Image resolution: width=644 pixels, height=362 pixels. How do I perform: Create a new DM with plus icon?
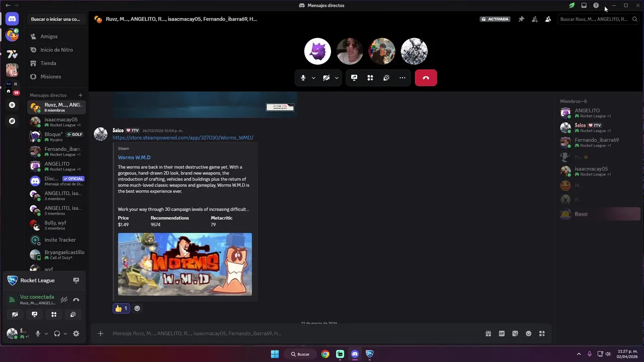80,95
